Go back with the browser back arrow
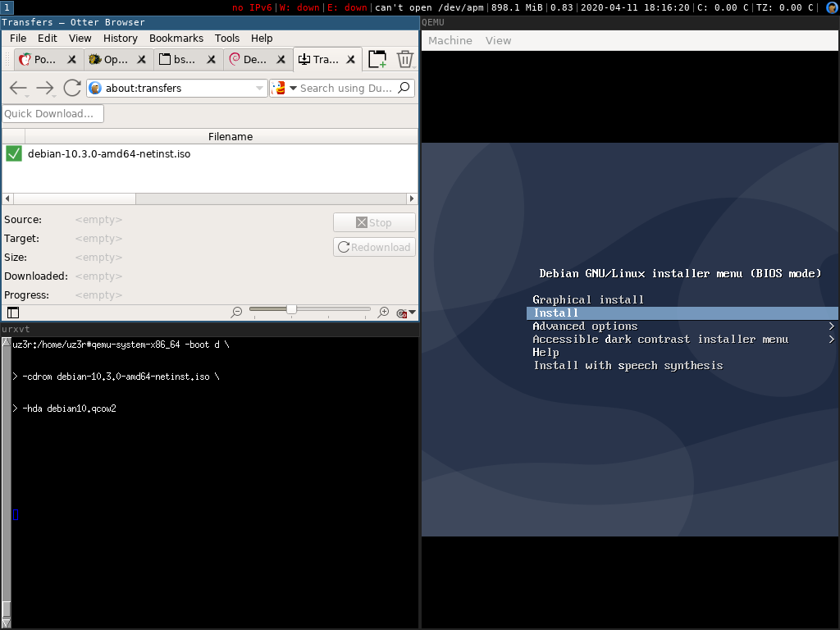 (x=18, y=88)
